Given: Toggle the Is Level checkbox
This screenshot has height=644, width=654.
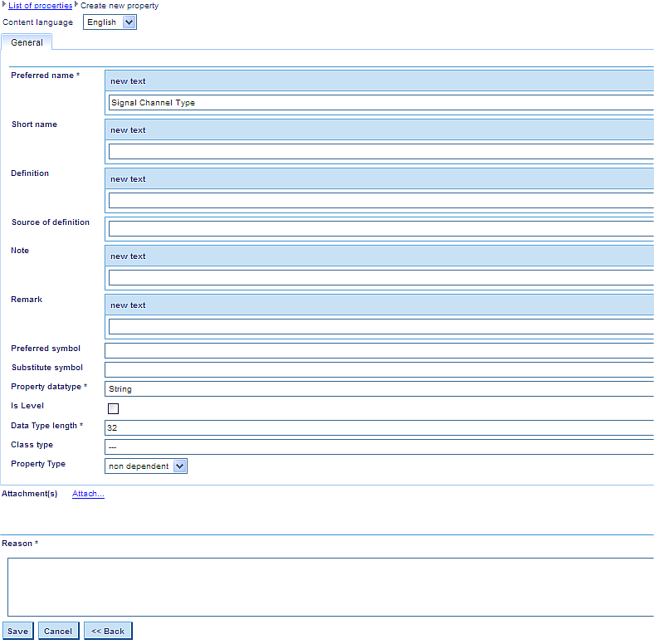Looking at the screenshot, I should (113, 408).
